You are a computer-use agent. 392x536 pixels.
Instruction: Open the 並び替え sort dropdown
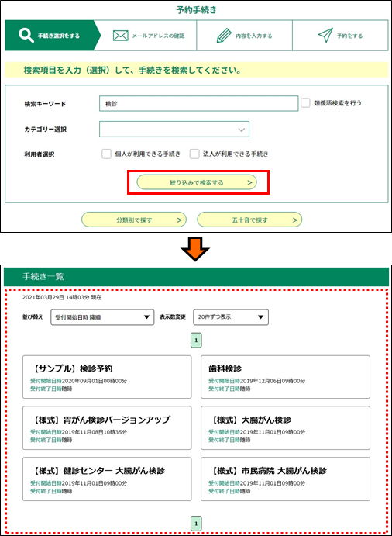click(x=102, y=317)
